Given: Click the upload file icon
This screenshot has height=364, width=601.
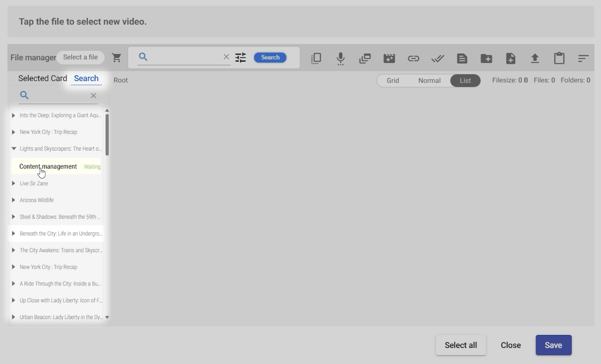Looking at the screenshot, I should click(535, 58).
